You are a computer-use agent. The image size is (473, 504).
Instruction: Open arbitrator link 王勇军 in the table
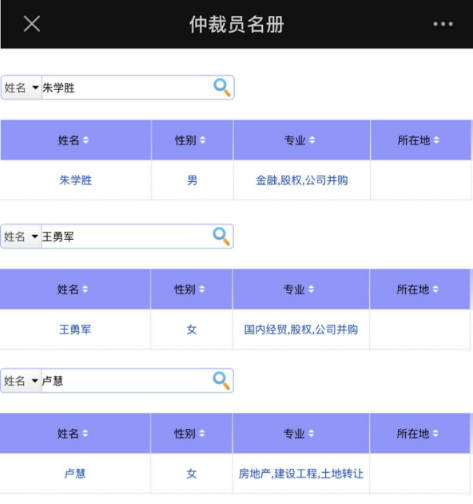pyautogui.click(x=75, y=330)
